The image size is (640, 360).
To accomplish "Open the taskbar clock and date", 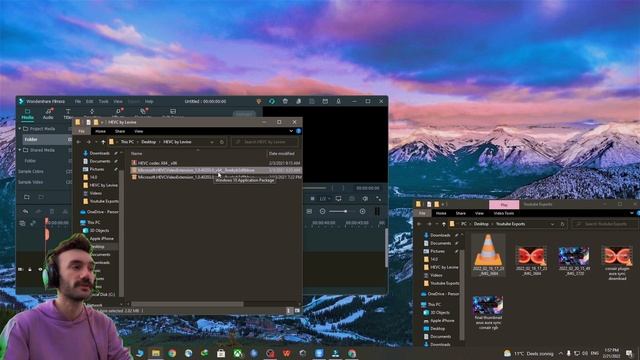I will 611,353.
